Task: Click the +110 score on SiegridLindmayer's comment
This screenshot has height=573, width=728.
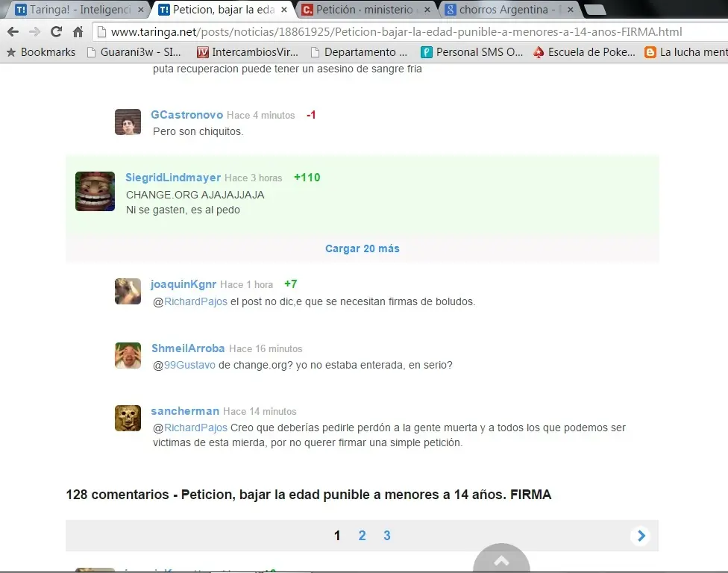Action: [x=307, y=178]
